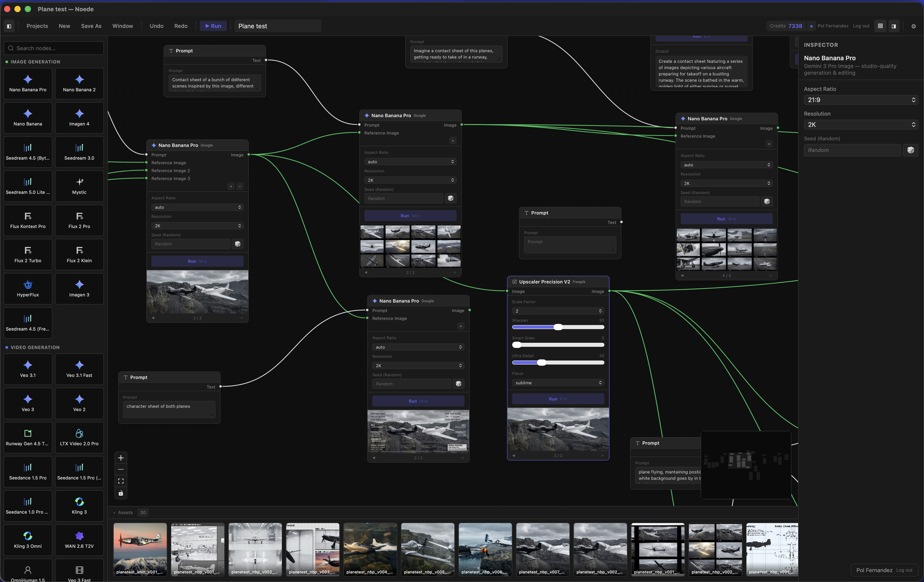Toggle the right inspector panel view icon
Viewport: 924px width, 582px height.
click(894, 26)
